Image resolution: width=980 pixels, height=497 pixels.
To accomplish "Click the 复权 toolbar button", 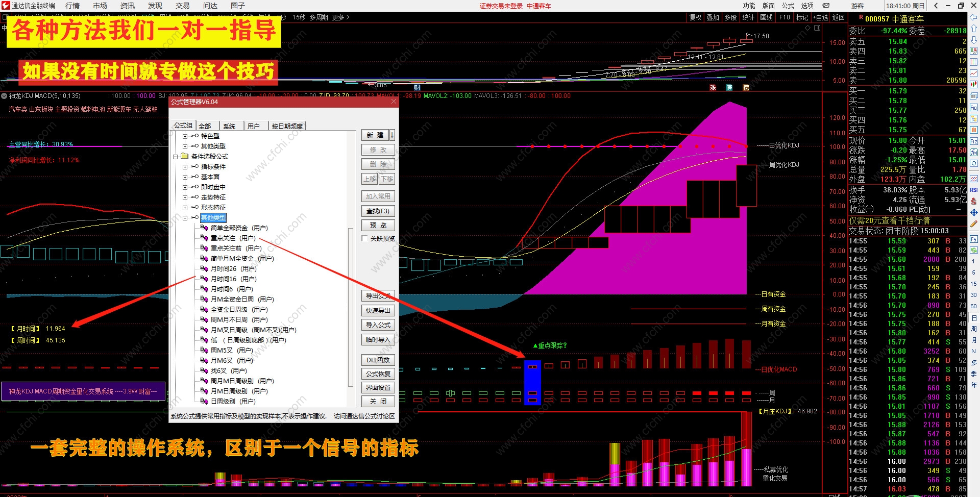I will click(x=696, y=17).
